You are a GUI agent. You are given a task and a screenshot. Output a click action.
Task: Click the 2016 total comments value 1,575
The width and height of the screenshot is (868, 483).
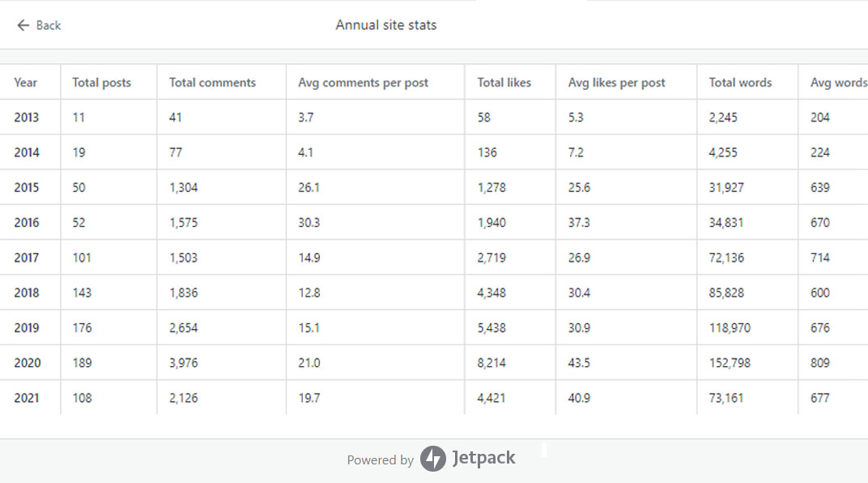point(184,223)
